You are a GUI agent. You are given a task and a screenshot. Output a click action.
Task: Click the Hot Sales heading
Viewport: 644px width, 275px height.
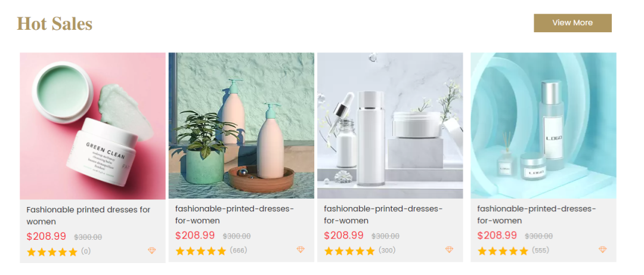tap(55, 23)
